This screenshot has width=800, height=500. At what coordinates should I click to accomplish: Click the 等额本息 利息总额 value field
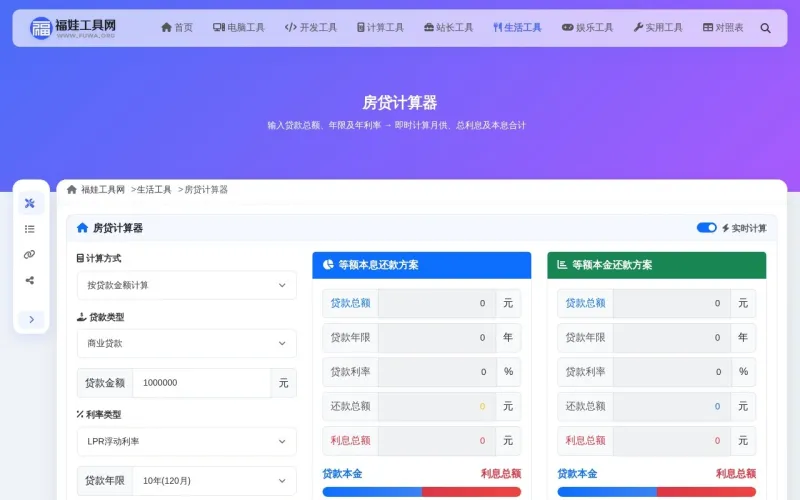pos(437,440)
